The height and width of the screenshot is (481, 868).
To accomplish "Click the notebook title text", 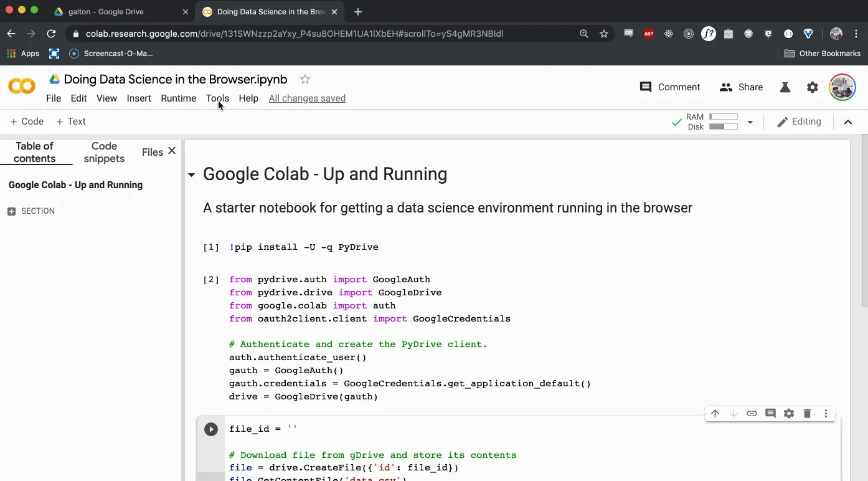I will [x=176, y=79].
